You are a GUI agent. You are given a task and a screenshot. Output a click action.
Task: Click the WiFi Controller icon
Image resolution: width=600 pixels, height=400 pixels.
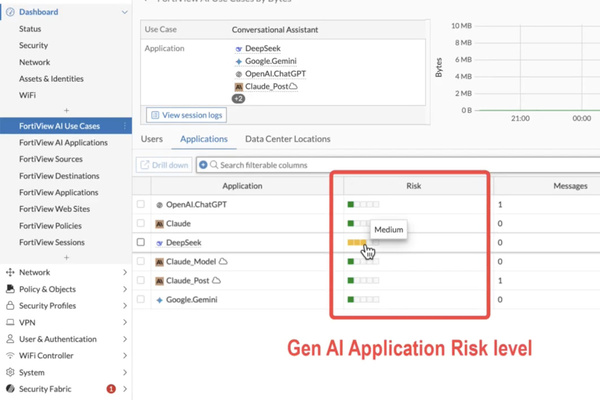(x=10, y=355)
